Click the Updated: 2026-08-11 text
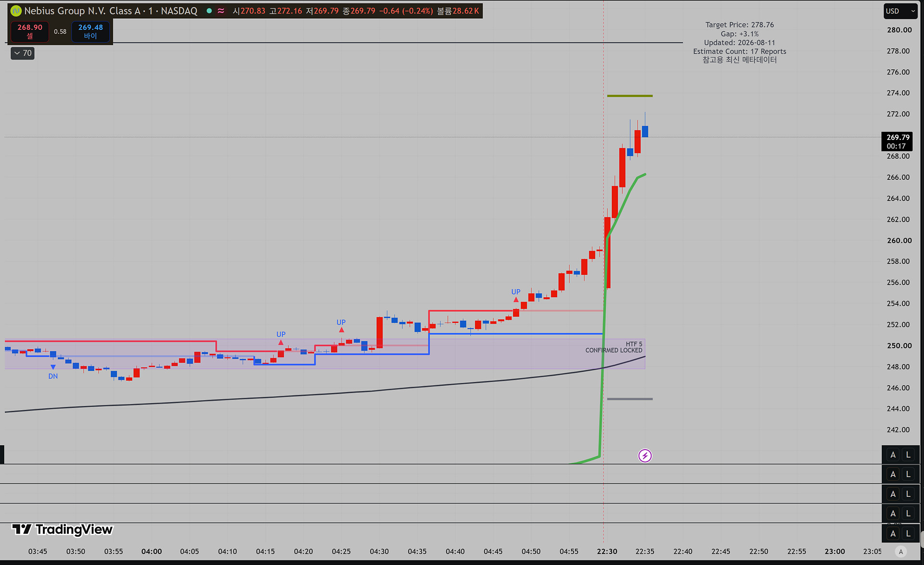Image resolution: width=924 pixels, height=565 pixels. click(740, 43)
